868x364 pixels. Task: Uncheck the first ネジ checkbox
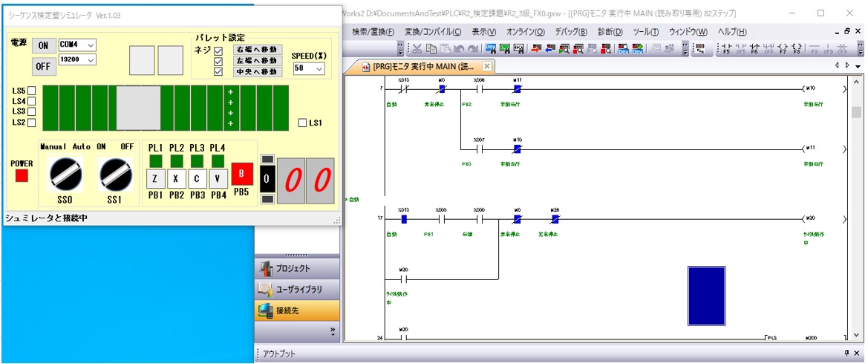[x=218, y=51]
